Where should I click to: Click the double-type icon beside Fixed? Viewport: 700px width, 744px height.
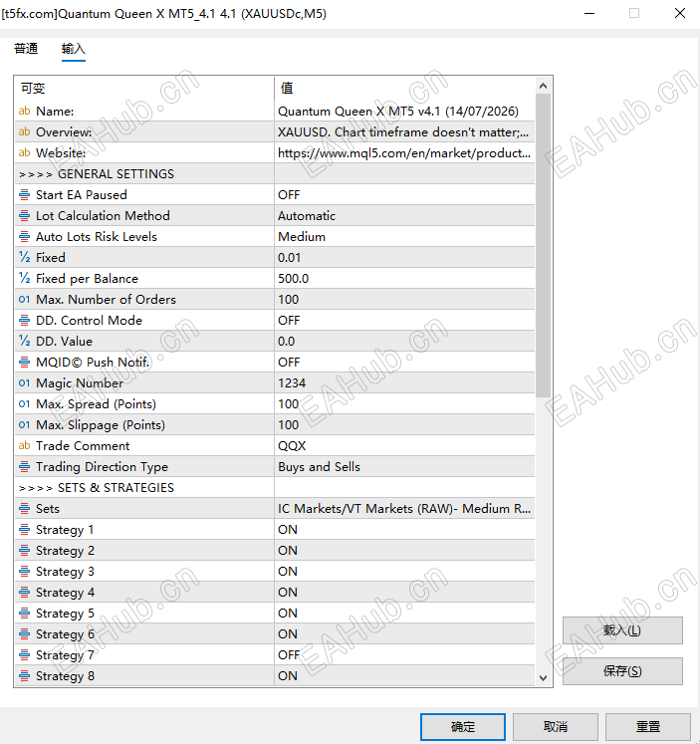click(24, 257)
